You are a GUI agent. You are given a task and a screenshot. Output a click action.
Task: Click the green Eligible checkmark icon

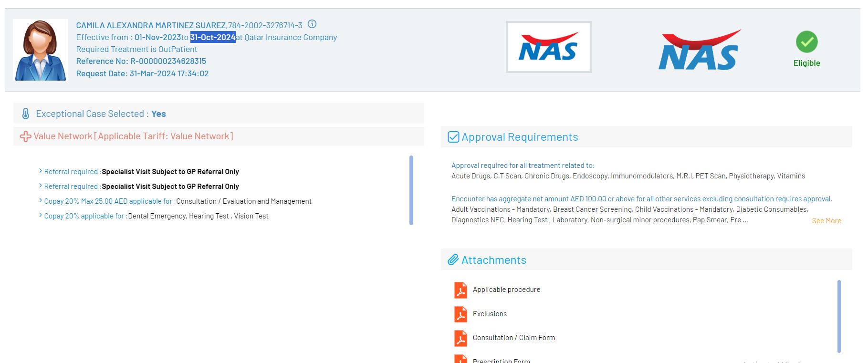click(806, 42)
